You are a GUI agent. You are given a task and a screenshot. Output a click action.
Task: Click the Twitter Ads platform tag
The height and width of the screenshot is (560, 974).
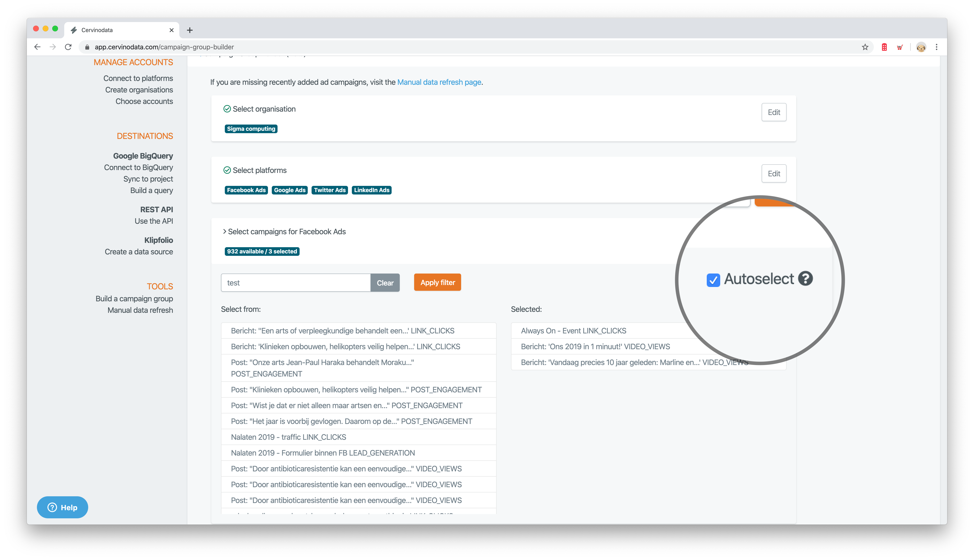(329, 190)
